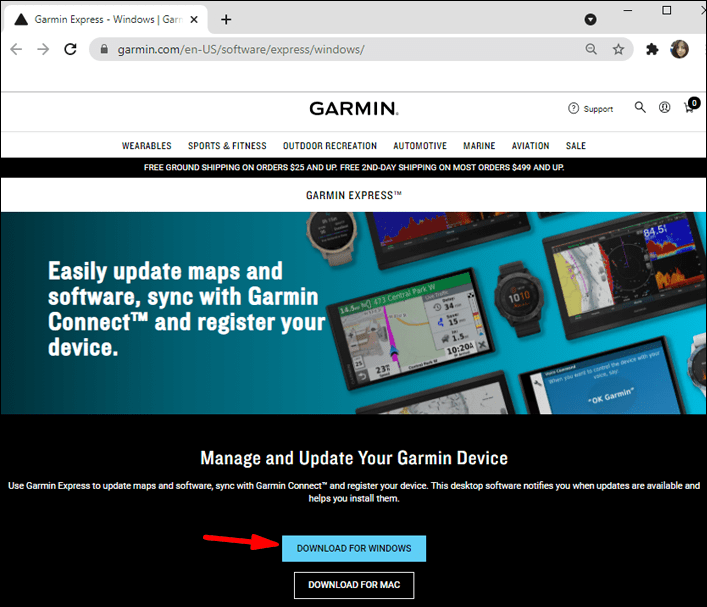Close the Garmin Express browser tab
The height and width of the screenshot is (607, 707).
(194, 19)
